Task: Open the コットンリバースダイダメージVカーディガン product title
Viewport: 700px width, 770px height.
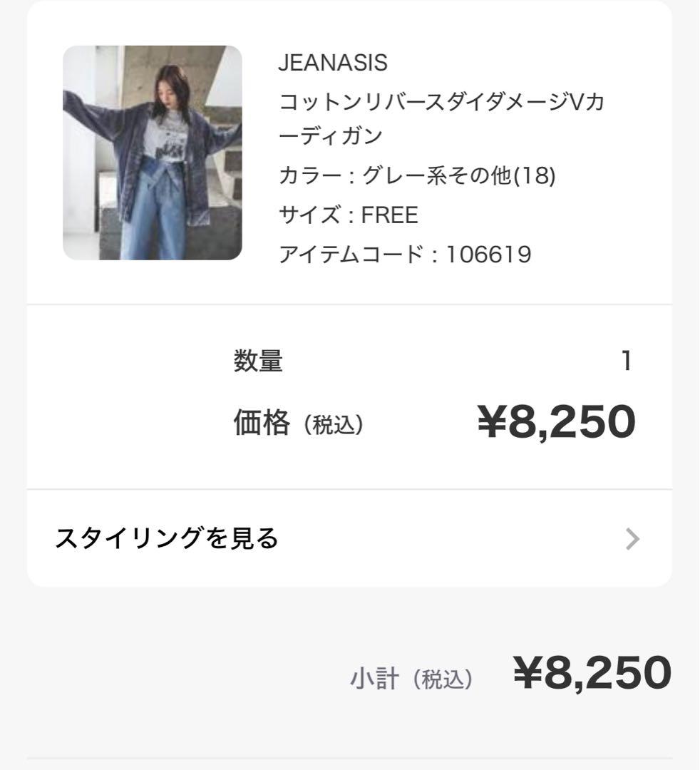Action: point(441,118)
